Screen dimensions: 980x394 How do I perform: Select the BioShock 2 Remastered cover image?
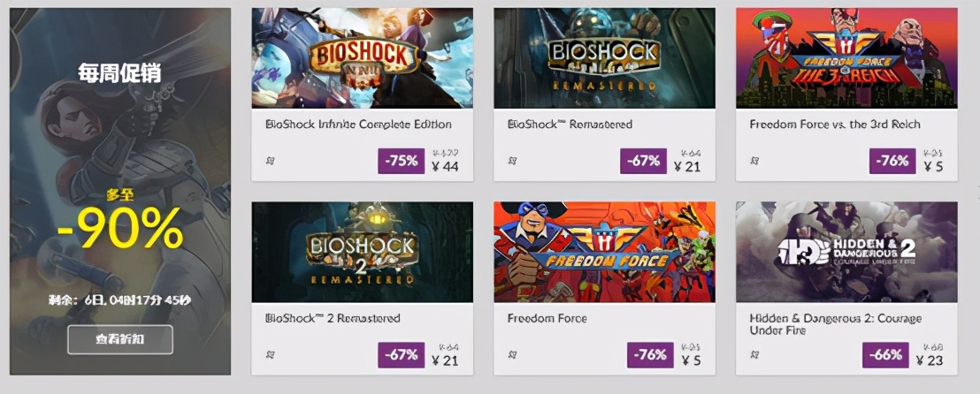[x=363, y=252]
